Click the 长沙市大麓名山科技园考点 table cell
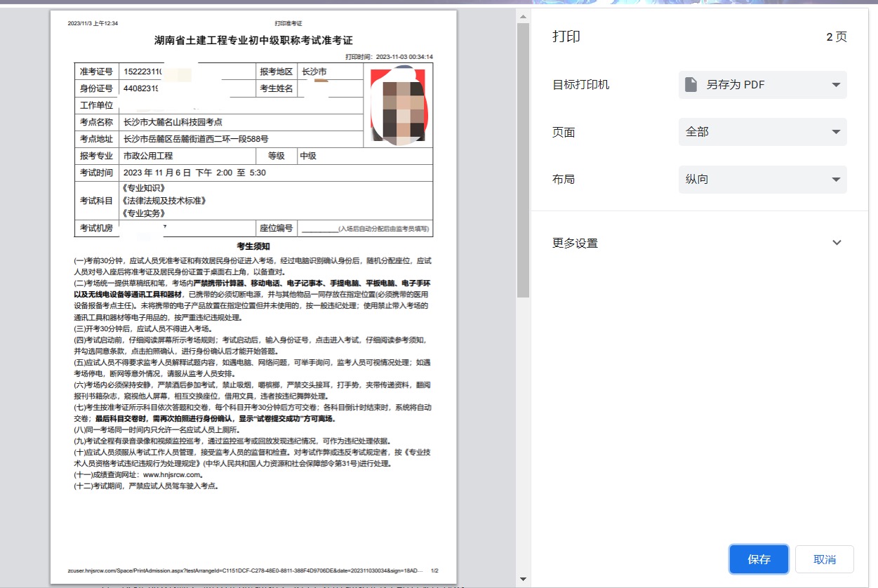Viewport: 878px width, 588px height. [x=173, y=122]
